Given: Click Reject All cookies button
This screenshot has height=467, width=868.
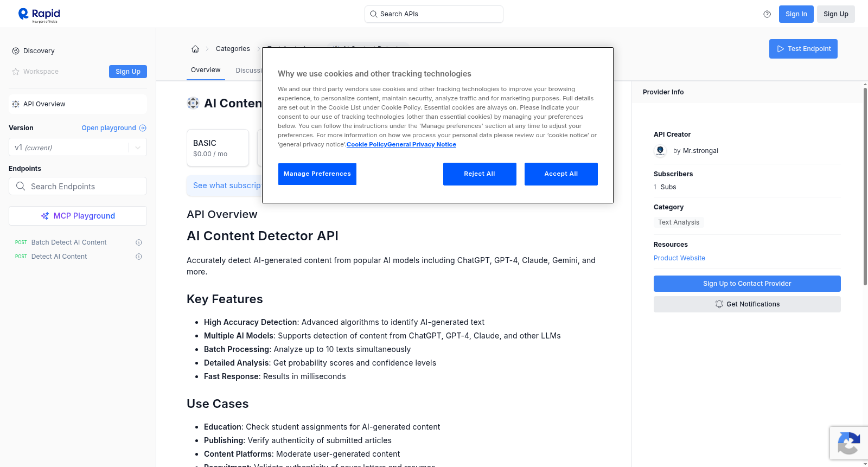Looking at the screenshot, I should [x=480, y=174].
